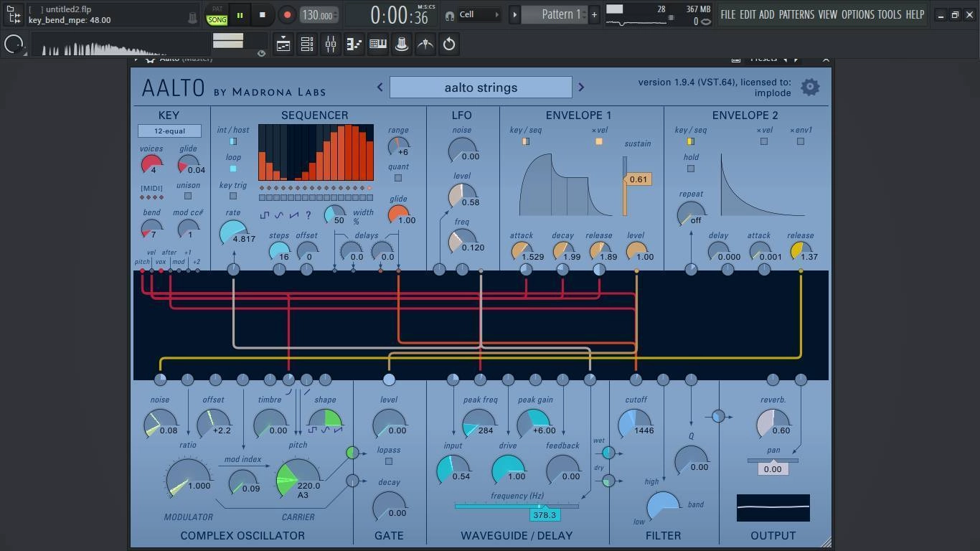980x551 pixels.
Task: Go to previous Aalto preset arrow
Action: tap(380, 88)
